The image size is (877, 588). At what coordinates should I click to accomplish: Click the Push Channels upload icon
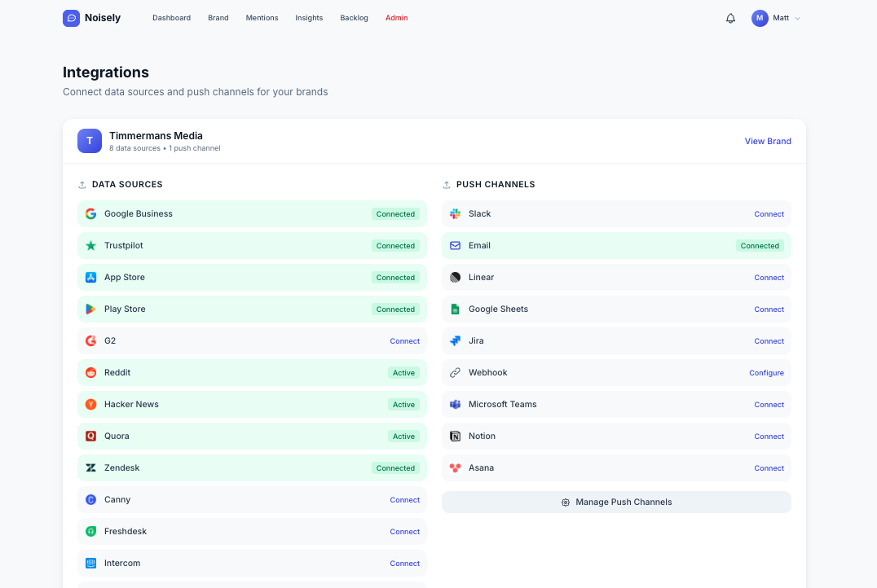click(447, 185)
